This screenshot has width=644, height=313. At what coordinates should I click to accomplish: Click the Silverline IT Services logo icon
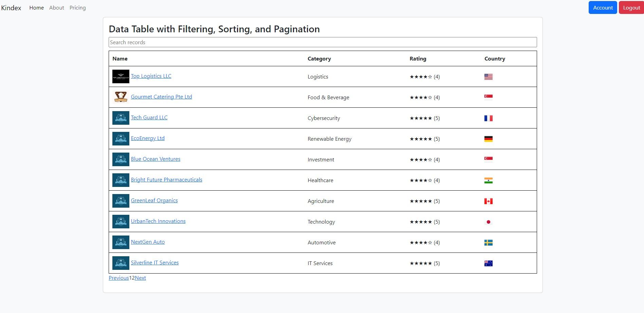click(x=121, y=263)
